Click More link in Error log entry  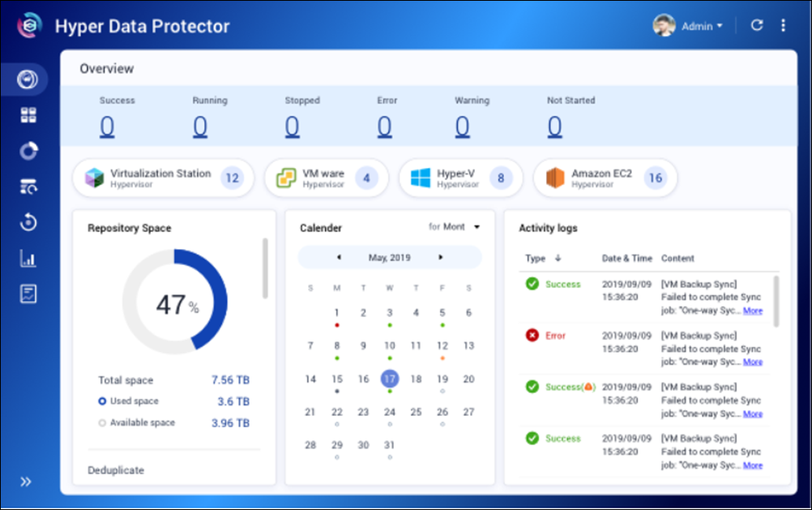[752, 362]
